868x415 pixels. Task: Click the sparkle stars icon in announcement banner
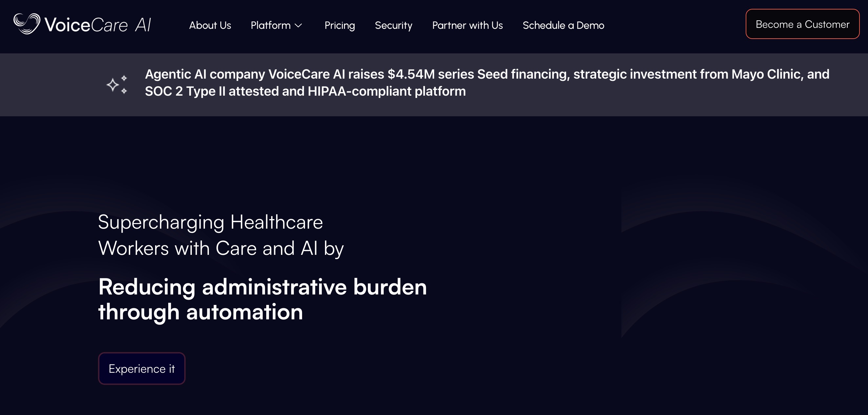pyautogui.click(x=117, y=85)
